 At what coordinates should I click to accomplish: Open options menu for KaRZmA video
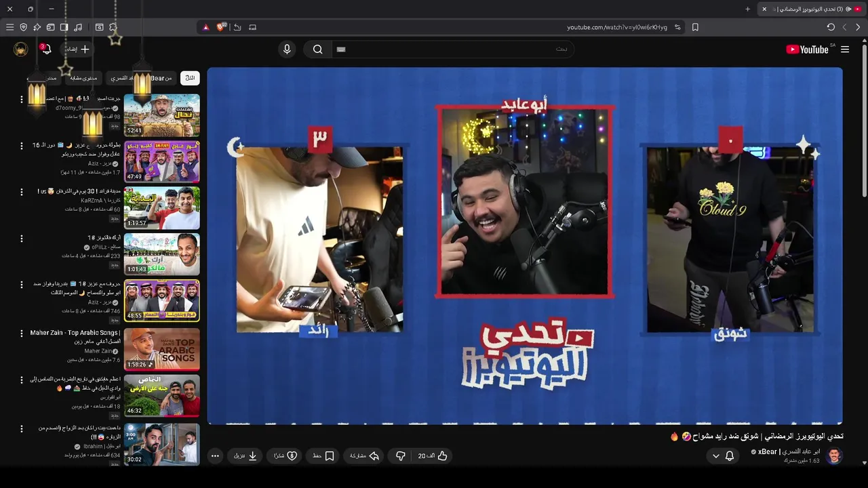click(22, 192)
